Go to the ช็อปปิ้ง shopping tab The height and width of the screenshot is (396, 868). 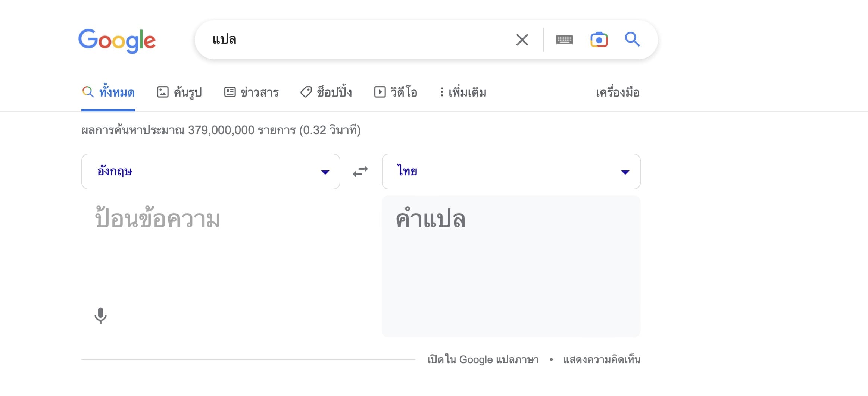point(326,92)
